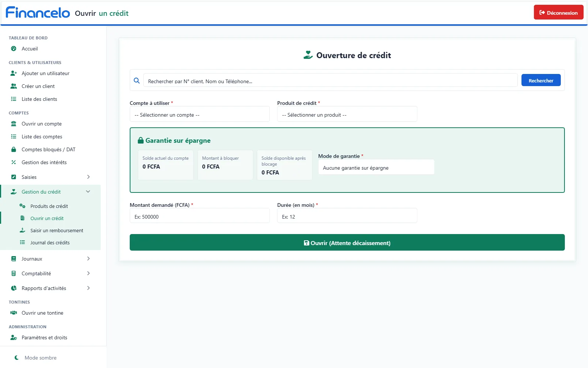Expand the Comptabilité menu chevron

pos(88,273)
